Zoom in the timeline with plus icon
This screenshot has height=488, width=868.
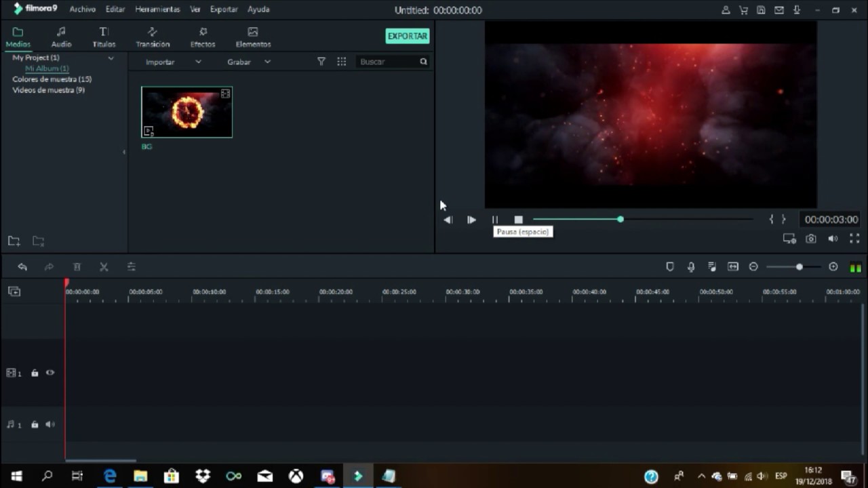(833, 267)
